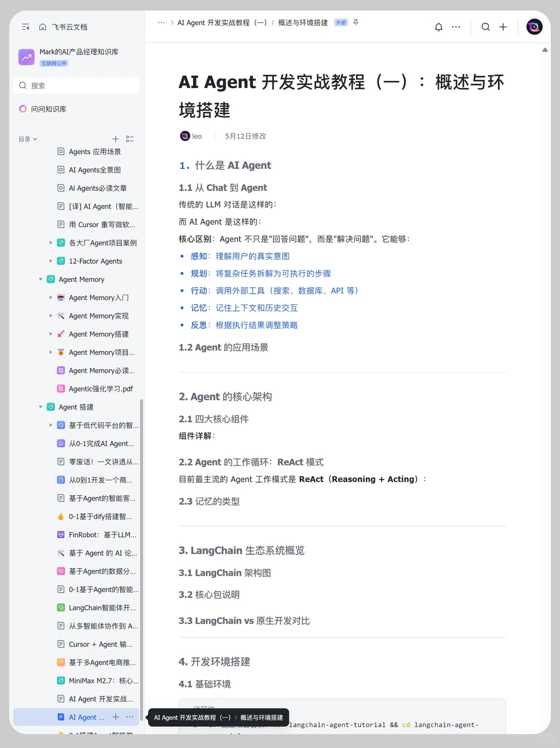The height and width of the screenshot is (748, 560).
Task: Click the 外部 tag in breadcrumb
Action: coord(341,22)
